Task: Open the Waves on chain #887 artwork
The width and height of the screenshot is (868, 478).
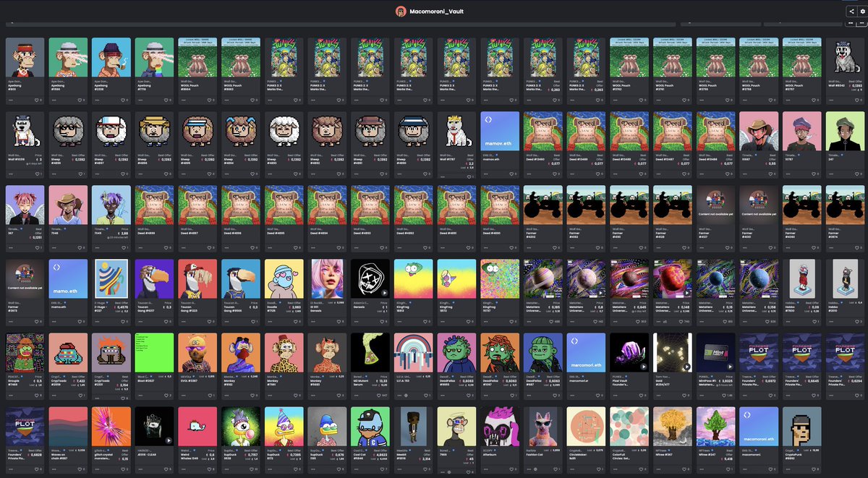Action: click(x=68, y=426)
